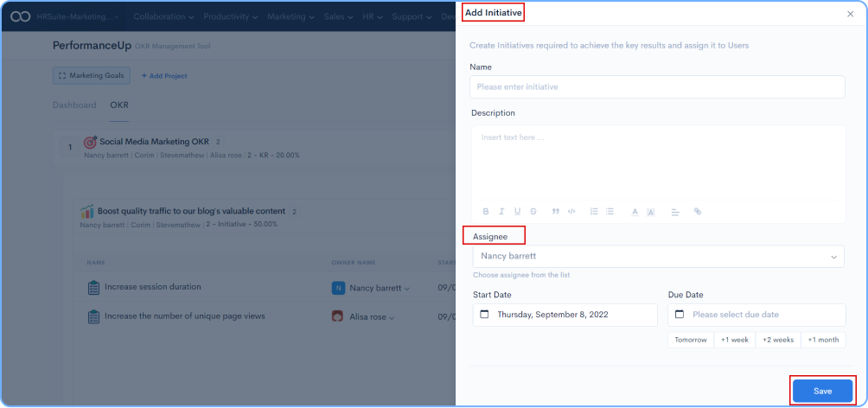Toggle bold formatting in description editor
868x408 pixels.
pyautogui.click(x=486, y=211)
